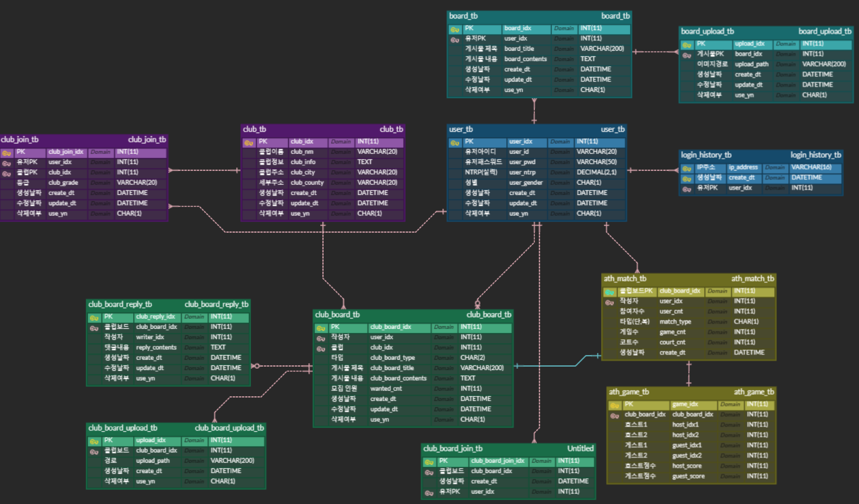
Task: Click the primary key icon in ath_game_tb
Action: pos(614,405)
